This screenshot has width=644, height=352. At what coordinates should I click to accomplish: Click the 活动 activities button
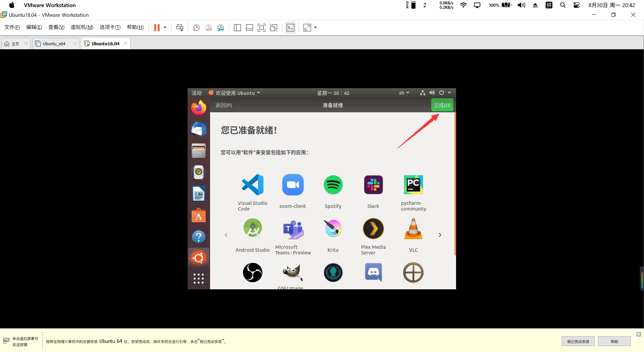pyautogui.click(x=197, y=93)
